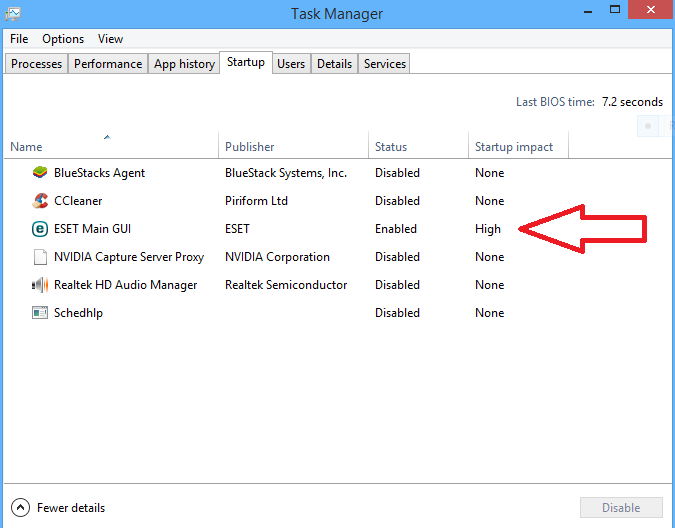Open the File menu
Viewport: 675px width, 528px height.
click(x=19, y=39)
